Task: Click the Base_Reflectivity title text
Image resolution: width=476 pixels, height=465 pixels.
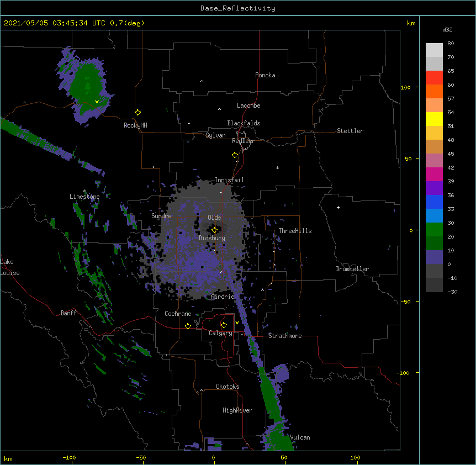Action: 238,8
